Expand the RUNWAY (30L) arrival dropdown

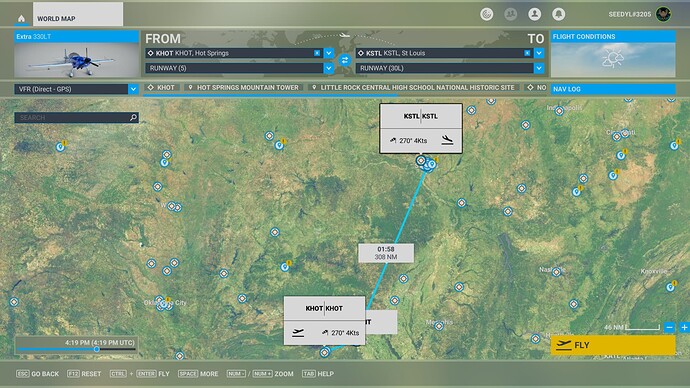pyautogui.click(x=539, y=68)
